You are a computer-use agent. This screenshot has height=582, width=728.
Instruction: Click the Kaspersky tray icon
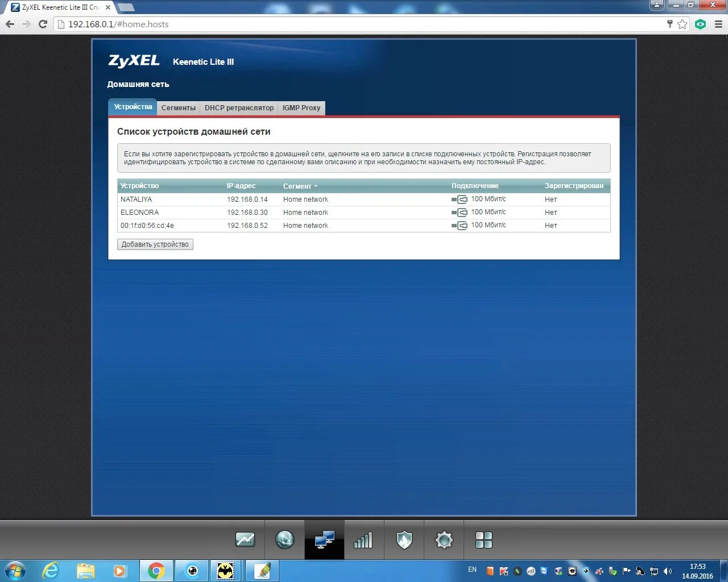point(503,571)
